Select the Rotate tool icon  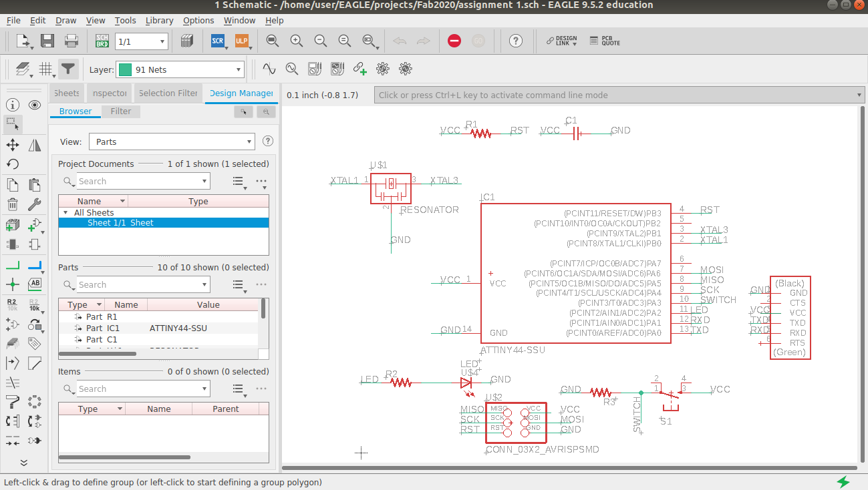(13, 164)
